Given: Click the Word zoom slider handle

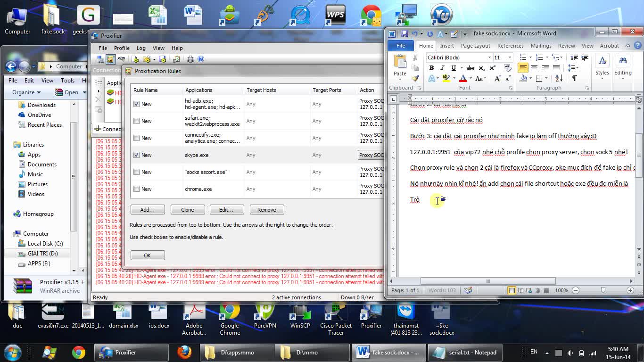Looking at the screenshot, I should tap(603, 290).
